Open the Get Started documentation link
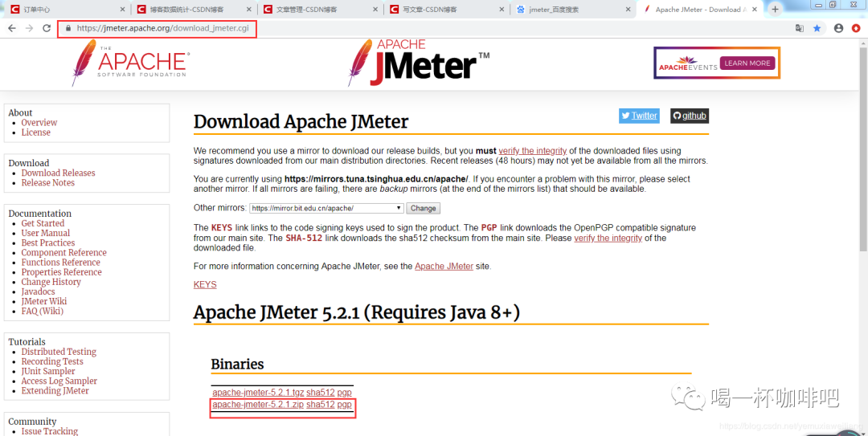The image size is (868, 436). click(x=43, y=223)
